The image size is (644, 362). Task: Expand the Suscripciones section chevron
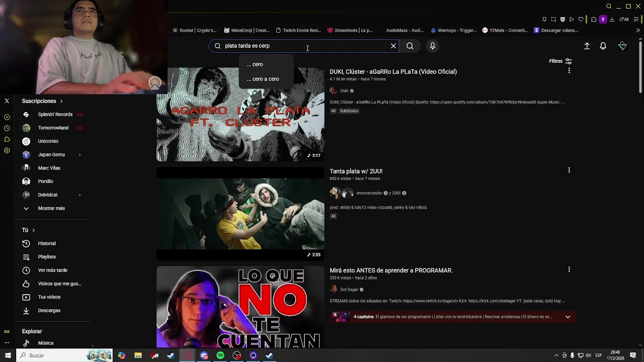tap(61, 101)
